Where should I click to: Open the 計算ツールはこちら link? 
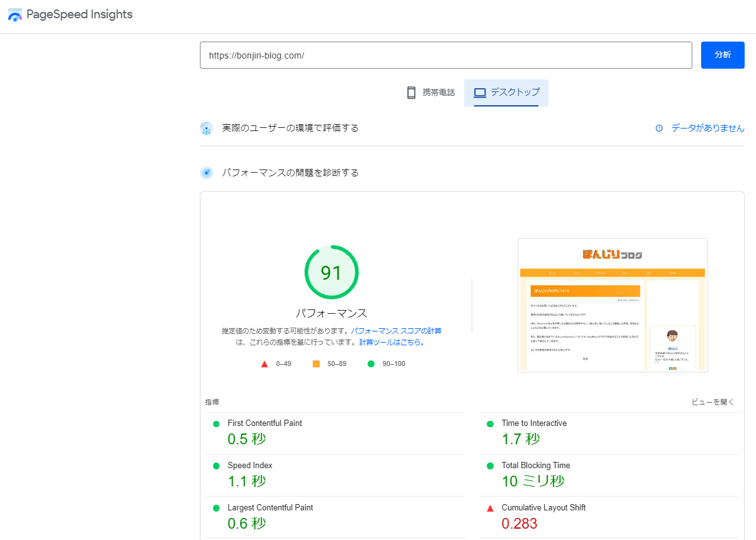point(391,342)
